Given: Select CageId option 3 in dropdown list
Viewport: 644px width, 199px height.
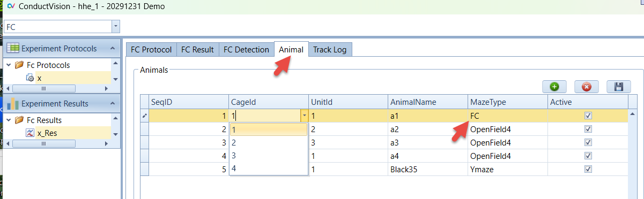Looking at the screenshot, I should click(268, 155).
